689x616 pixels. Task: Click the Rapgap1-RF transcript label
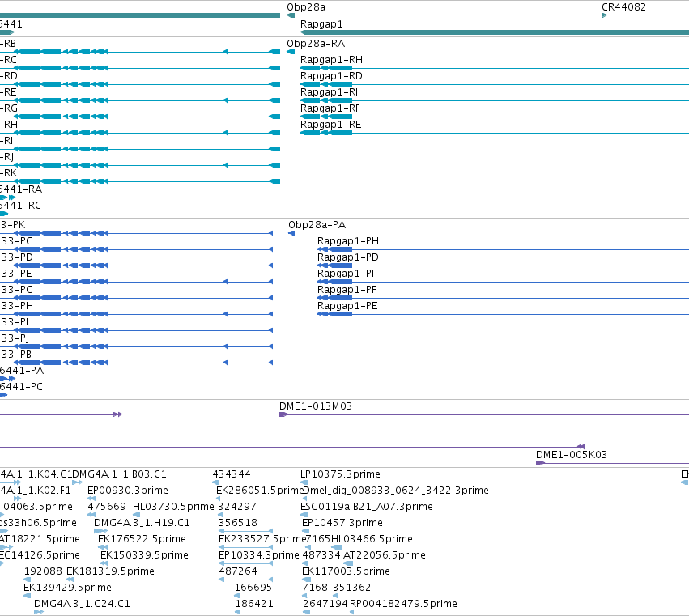(330, 108)
